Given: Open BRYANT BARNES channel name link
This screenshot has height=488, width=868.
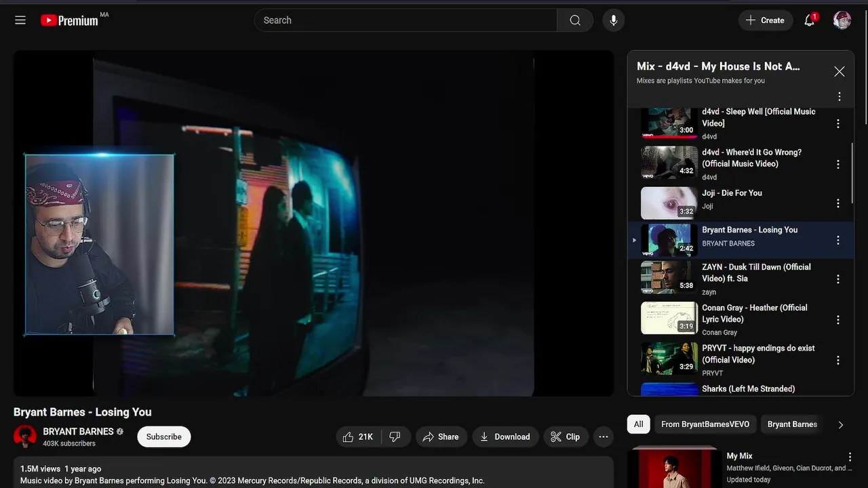Looking at the screenshot, I should [78, 432].
